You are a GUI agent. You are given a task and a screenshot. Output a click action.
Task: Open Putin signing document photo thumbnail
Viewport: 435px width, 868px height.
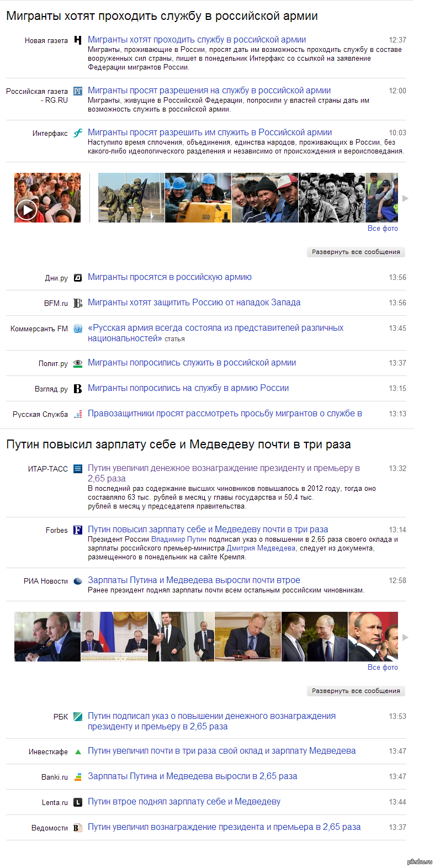(248, 637)
